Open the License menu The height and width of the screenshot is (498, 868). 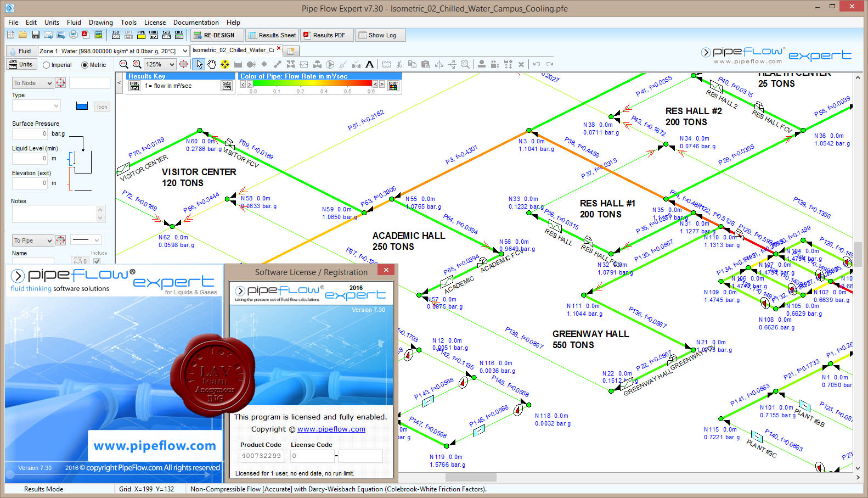click(155, 23)
